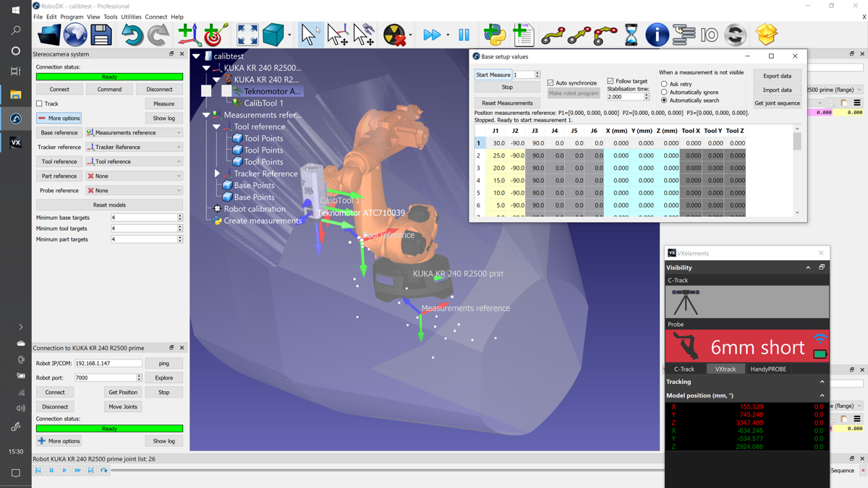This screenshot has height=488, width=868.
Task: Click the check collisions radiation icon
Action: tap(393, 35)
